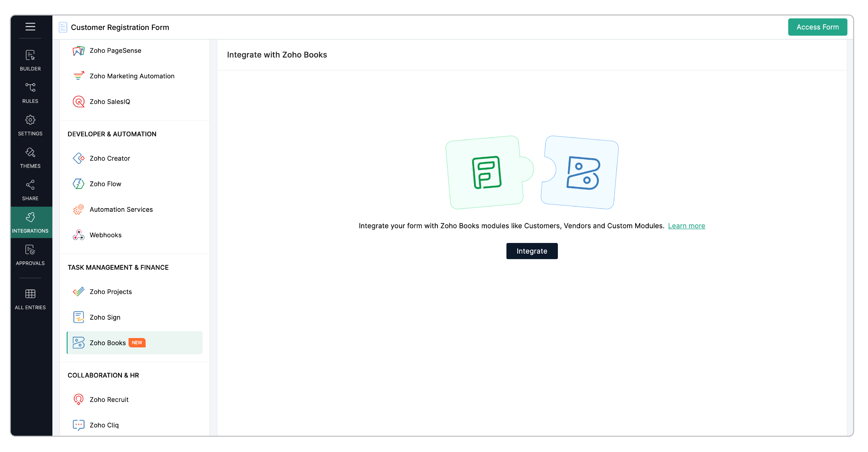This screenshot has width=868, height=452.
Task: Select the Zoho Projects integration
Action: click(110, 292)
